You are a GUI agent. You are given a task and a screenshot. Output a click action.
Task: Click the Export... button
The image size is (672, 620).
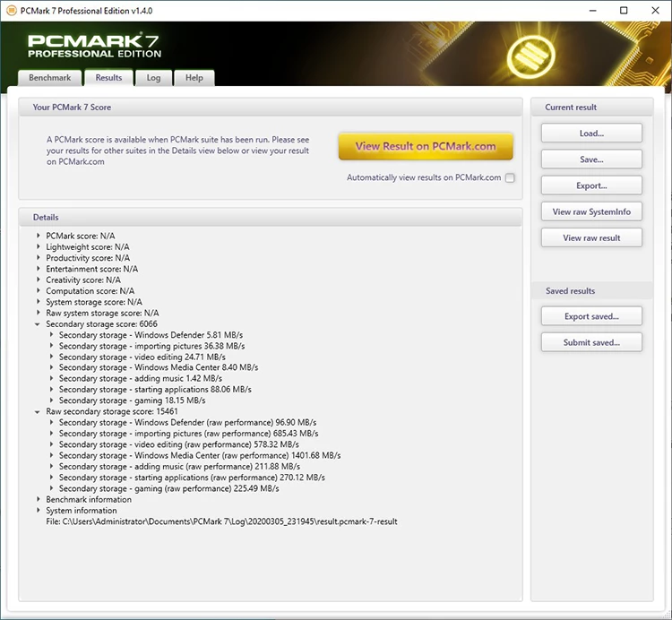pos(591,185)
